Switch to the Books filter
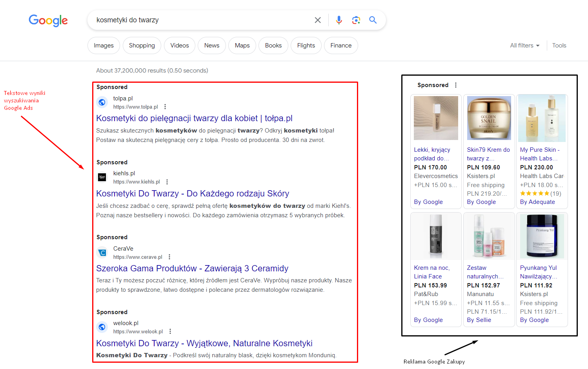The image size is (588, 369). (273, 45)
